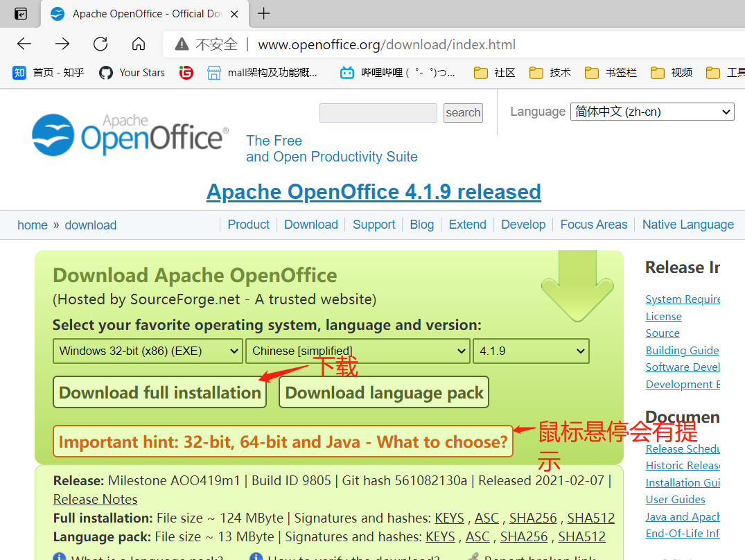Open the 视频 bookmarks folder
This screenshot has height=560, width=745.
672,73
